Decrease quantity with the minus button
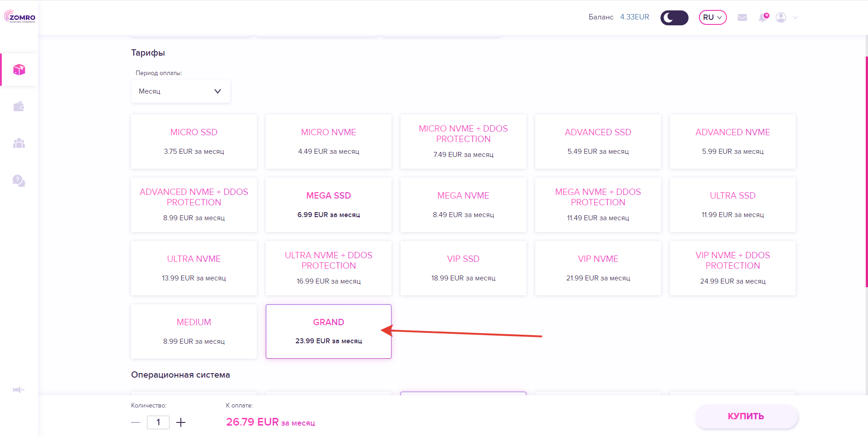The image size is (868, 436). click(x=136, y=422)
